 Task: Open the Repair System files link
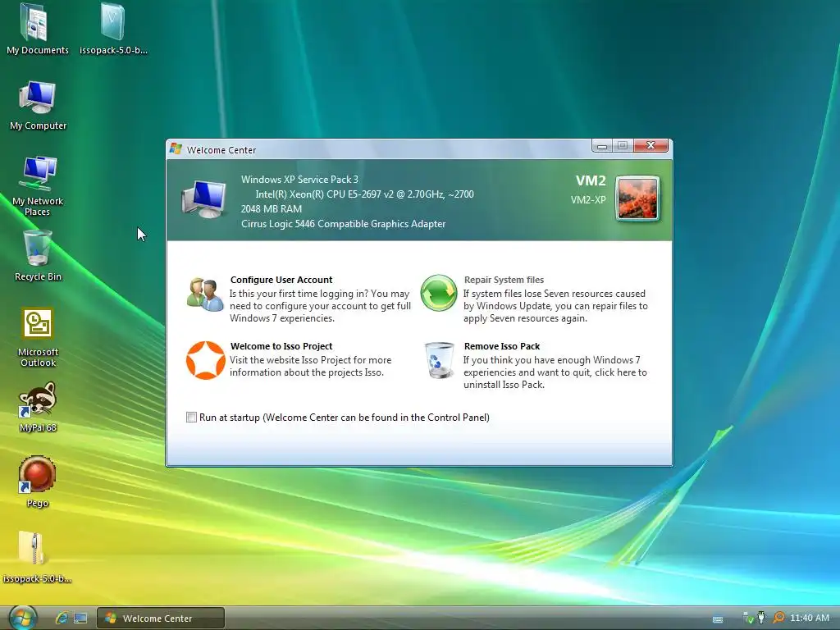tap(504, 280)
